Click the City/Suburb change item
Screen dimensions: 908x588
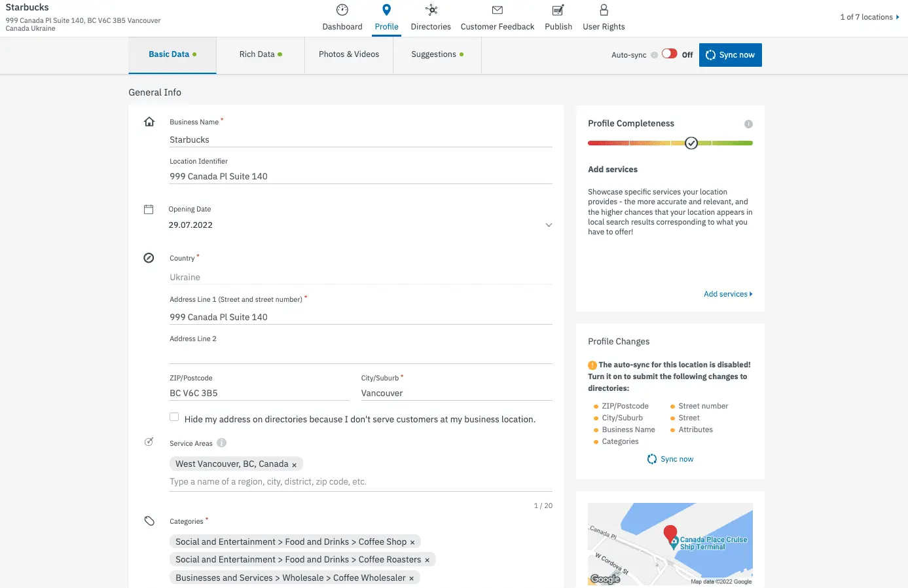(x=623, y=418)
